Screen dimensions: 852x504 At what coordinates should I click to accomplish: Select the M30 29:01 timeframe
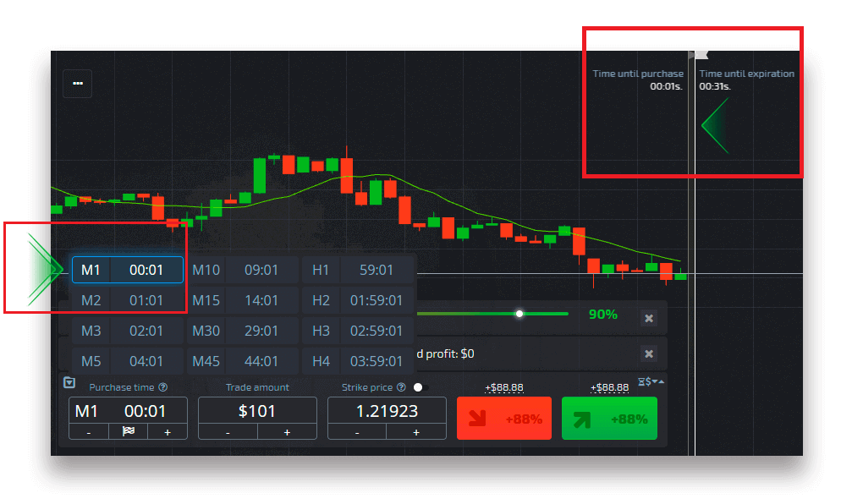242,331
